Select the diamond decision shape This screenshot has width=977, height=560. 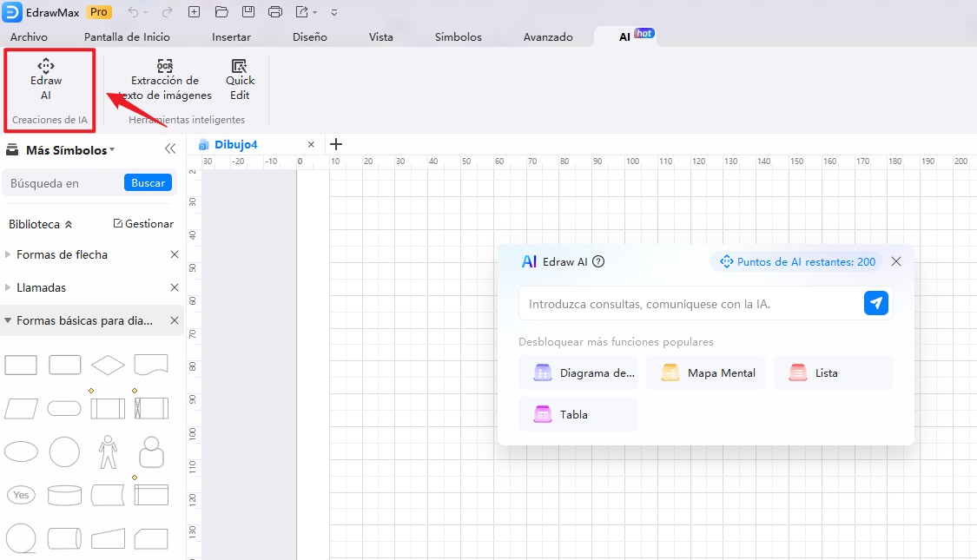(108, 365)
